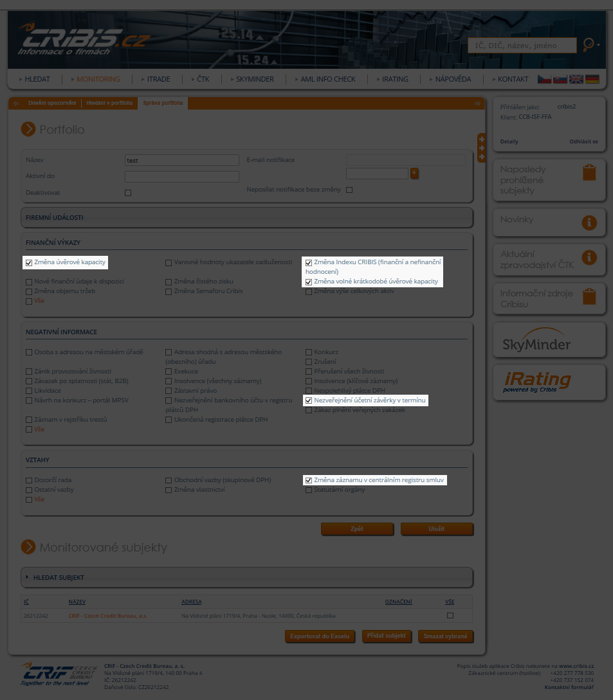
Task: Open Kontaktní formulář footer link
Action: (569, 687)
